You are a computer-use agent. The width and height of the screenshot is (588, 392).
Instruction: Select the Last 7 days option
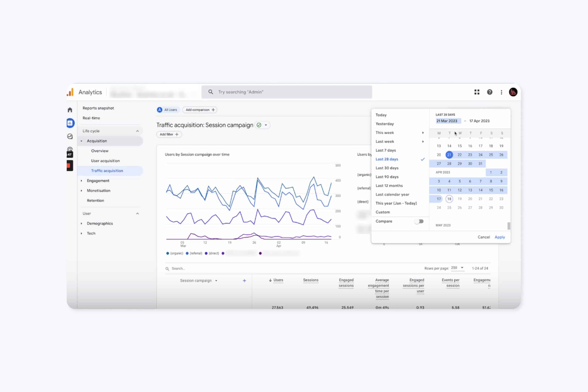tap(386, 150)
